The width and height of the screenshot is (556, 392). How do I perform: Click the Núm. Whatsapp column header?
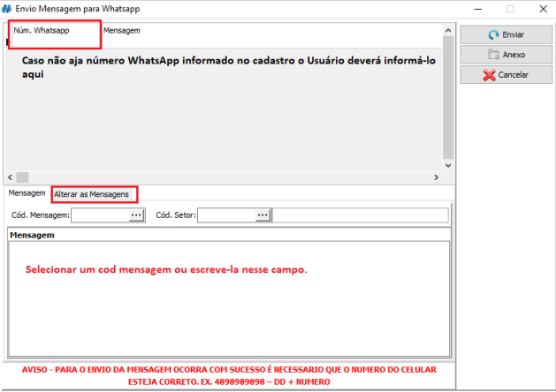click(x=42, y=30)
